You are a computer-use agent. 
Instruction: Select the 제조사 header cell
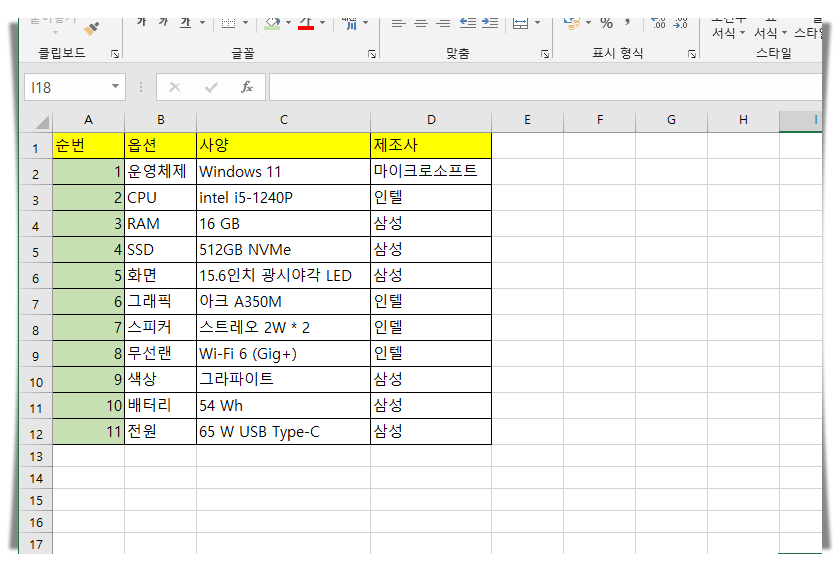[x=431, y=145]
